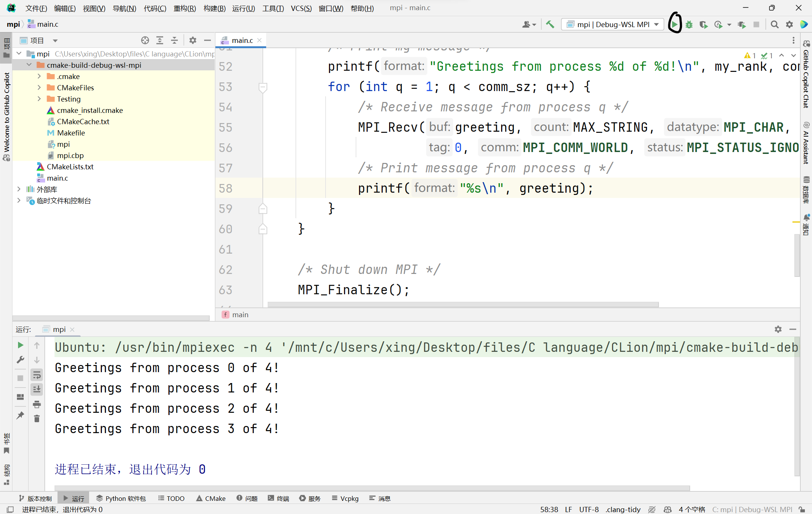Toggle soft-wrap in run console
This screenshot has width=812, height=514.
click(x=37, y=375)
